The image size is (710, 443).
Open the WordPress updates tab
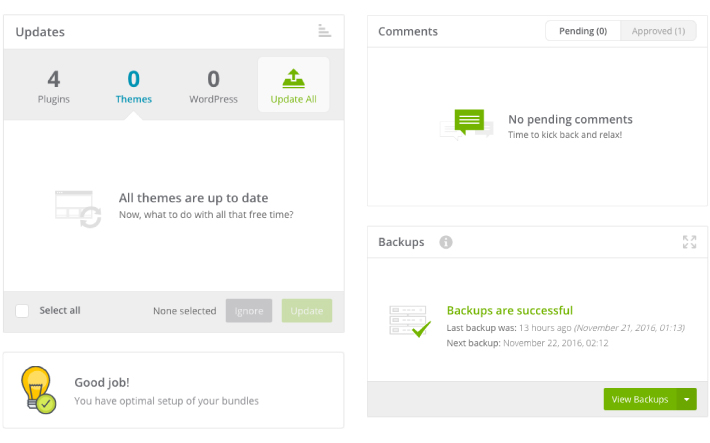(x=213, y=86)
